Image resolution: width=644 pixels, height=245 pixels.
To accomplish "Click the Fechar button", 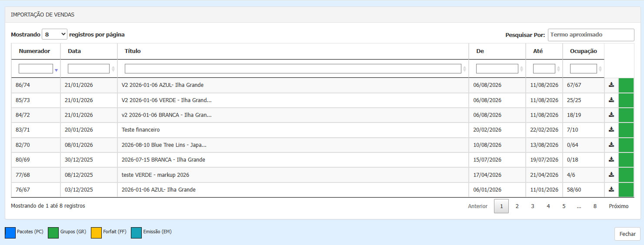I will pyautogui.click(x=627, y=234).
